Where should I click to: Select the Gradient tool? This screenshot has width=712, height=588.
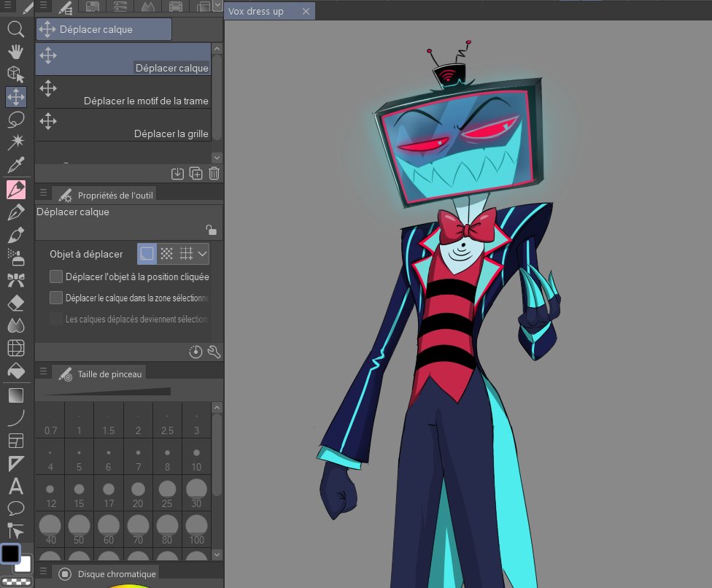(16, 395)
